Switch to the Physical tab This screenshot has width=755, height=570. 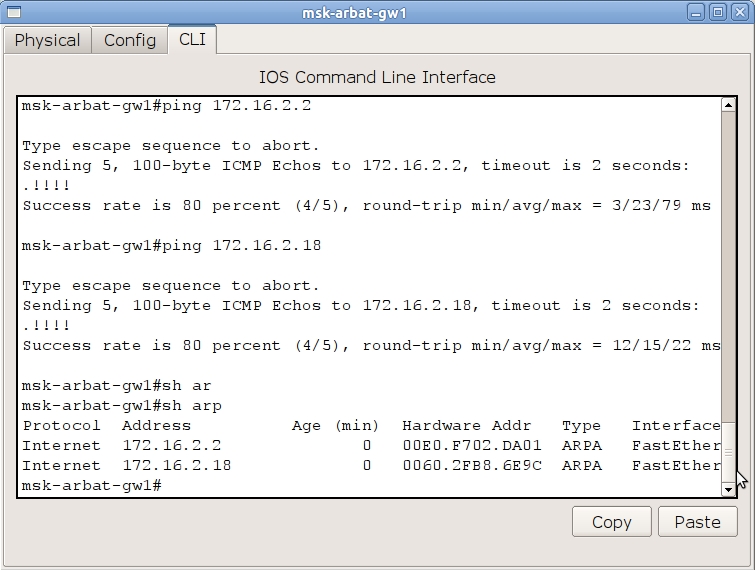pyautogui.click(x=47, y=40)
